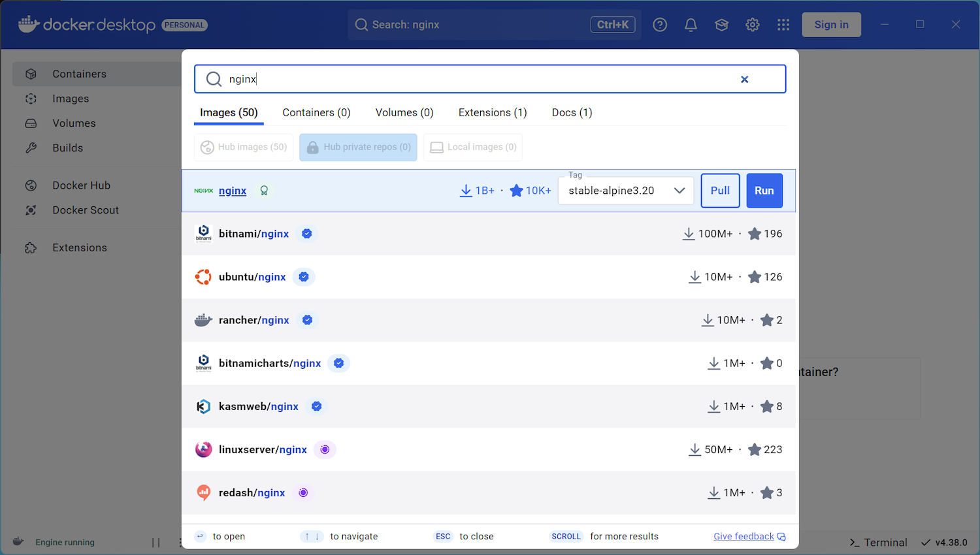980x555 pixels.
Task: Open the apps grid icon
Action: (783, 25)
